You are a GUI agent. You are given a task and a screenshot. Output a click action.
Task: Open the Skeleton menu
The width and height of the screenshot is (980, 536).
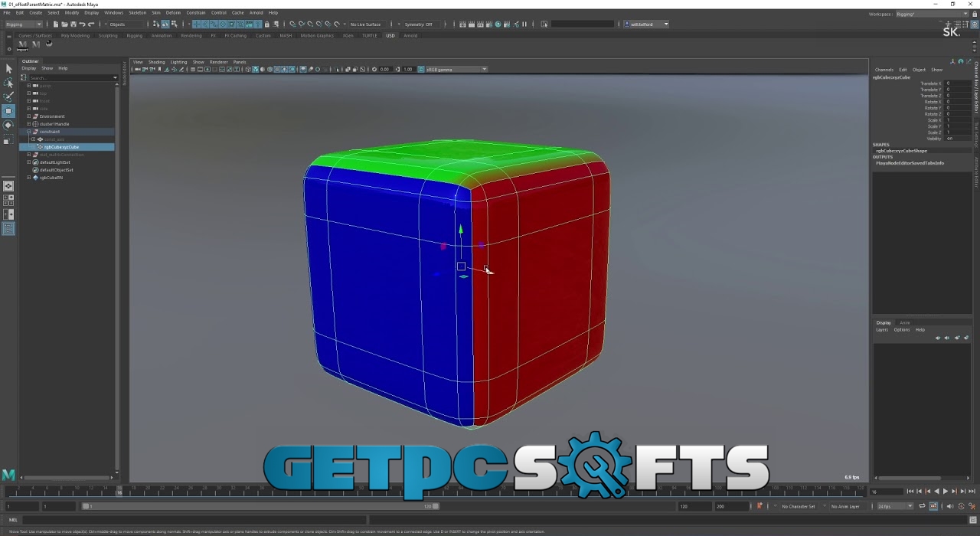(x=137, y=13)
